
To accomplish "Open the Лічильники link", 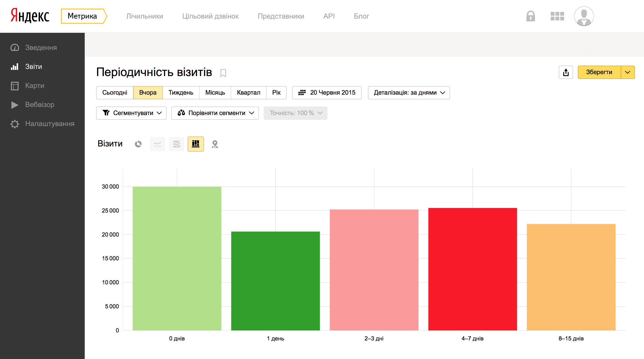I will click(x=144, y=16).
